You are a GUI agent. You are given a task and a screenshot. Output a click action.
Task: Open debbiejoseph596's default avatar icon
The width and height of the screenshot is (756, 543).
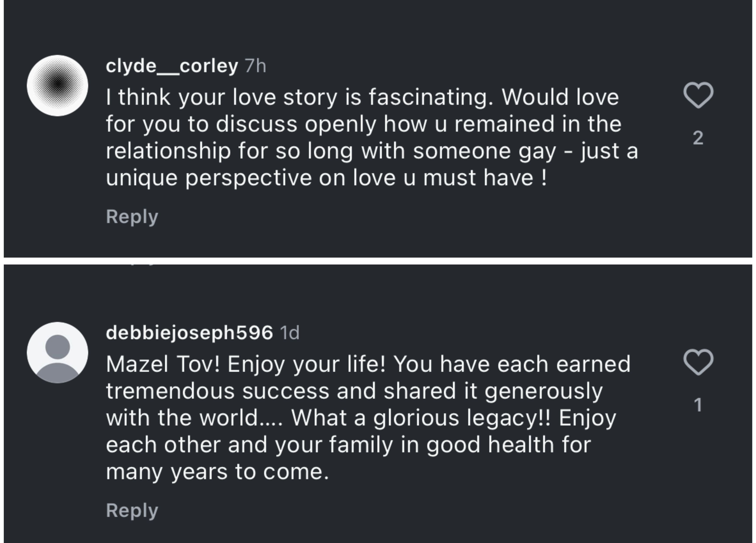[57, 352]
